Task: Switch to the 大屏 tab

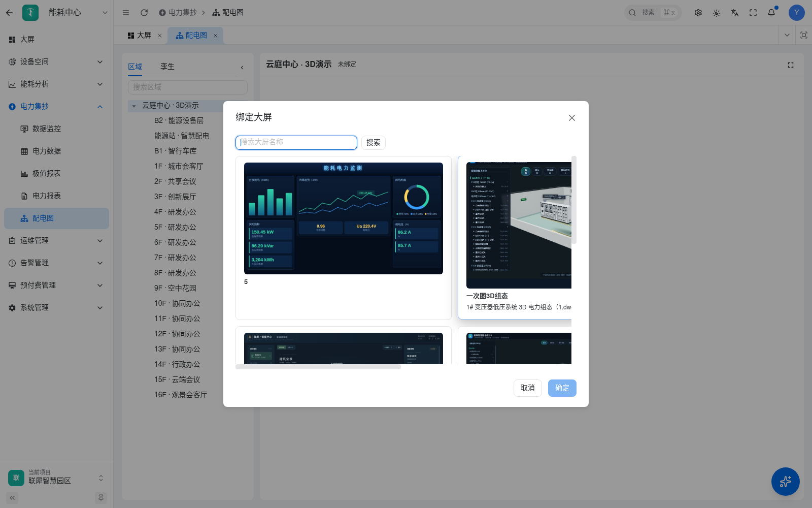Action: tap(140, 35)
